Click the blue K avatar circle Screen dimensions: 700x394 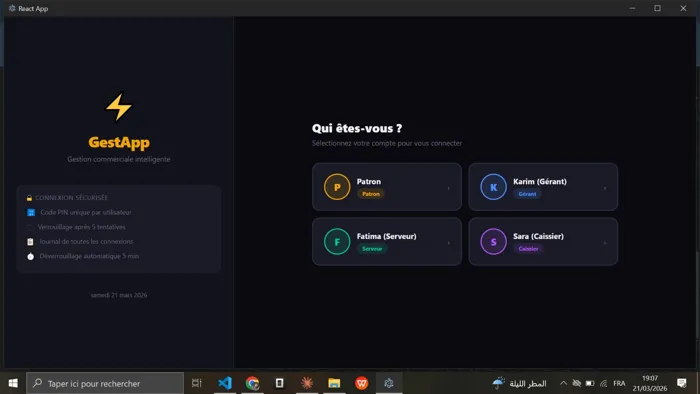(493, 187)
